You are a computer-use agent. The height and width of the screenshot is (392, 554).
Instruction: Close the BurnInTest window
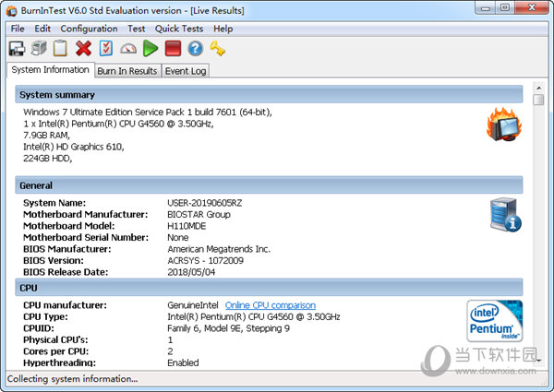coord(532,8)
